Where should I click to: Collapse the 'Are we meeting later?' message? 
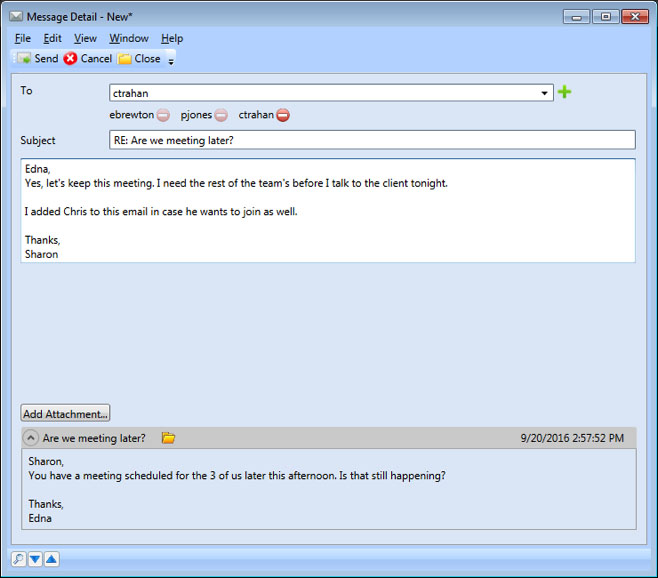30,438
